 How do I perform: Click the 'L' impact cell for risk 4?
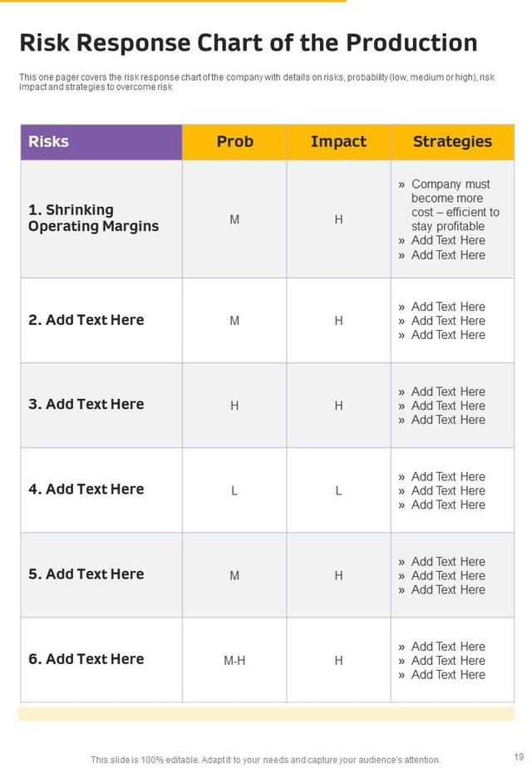pyautogui.click(x=338, y=491)
